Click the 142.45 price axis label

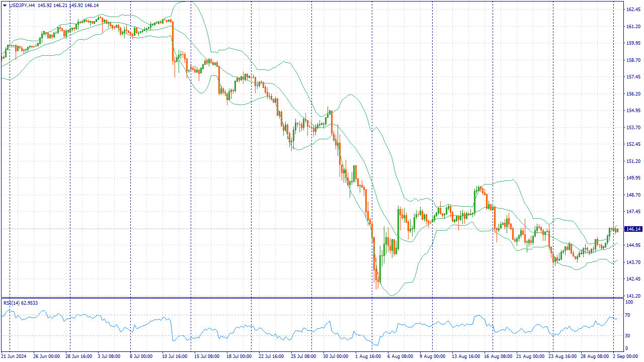click(632, 279)
